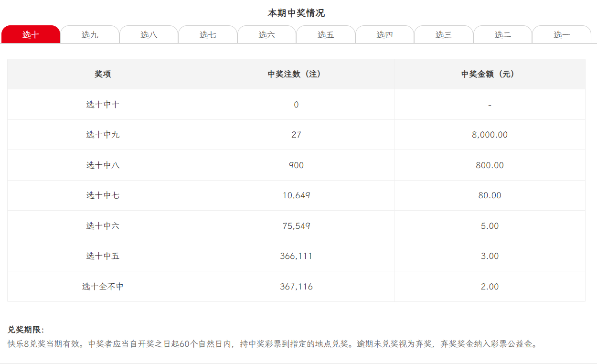Select the 选十 tab
Image resolution: width=597 pixels, height=364 pixels.
(x=31, y=34)
